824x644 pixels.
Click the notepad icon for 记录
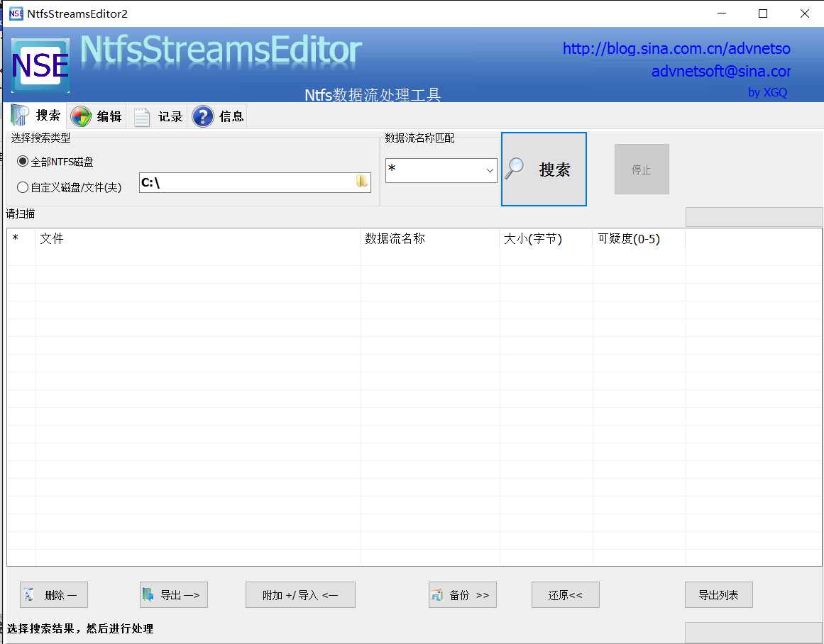click(141, 116)
